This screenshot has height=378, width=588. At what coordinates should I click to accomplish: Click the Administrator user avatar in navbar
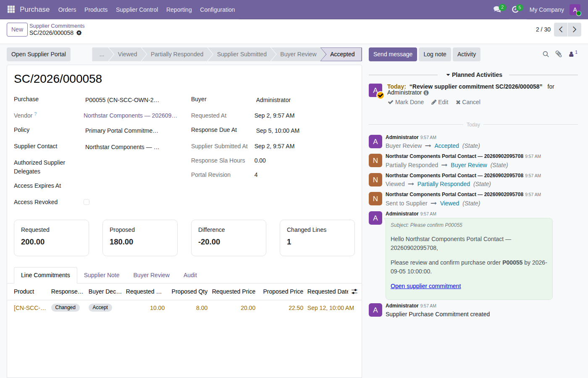pos(575,10)
